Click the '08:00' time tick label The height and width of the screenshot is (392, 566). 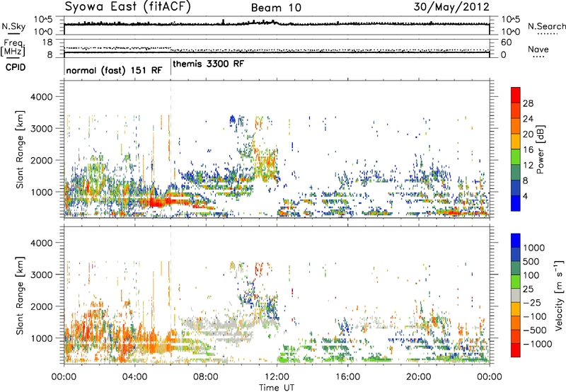(x=206, y=377)
